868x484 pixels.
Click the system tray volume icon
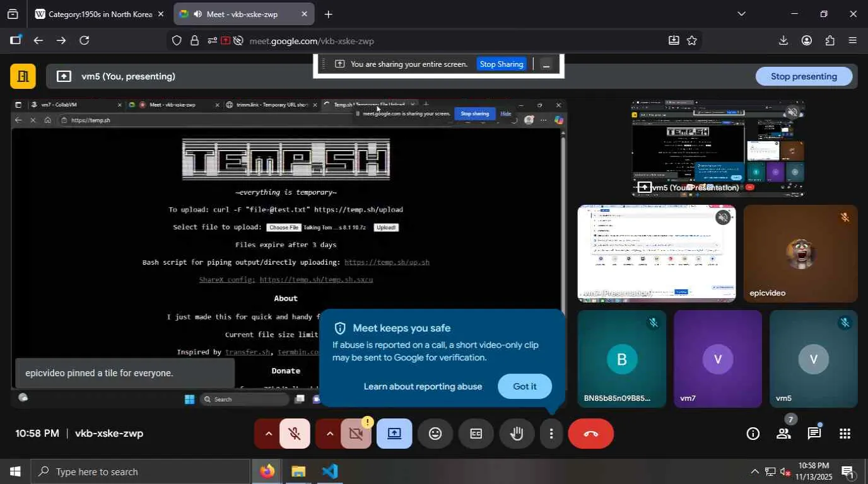click(x=784, y=471)
